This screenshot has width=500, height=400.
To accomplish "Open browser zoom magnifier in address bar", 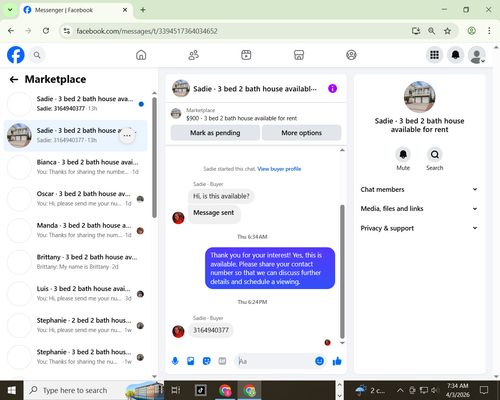I will click(431, 31).
